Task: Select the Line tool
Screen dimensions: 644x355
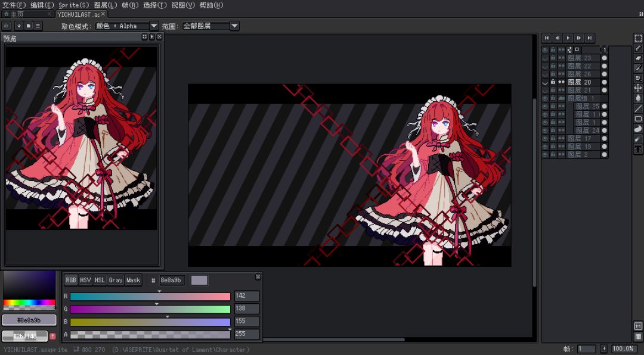Action: (x=638, y=109)
